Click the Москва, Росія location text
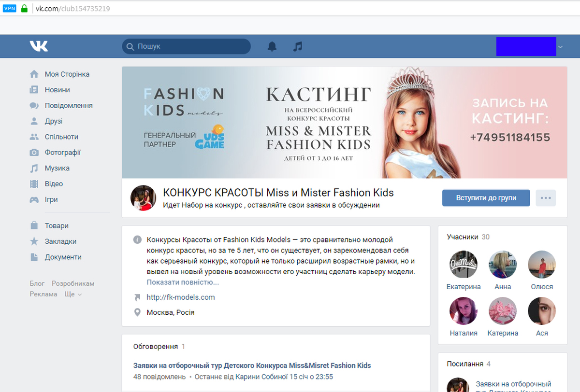This screenshot has height=392, width=580. 171,312
